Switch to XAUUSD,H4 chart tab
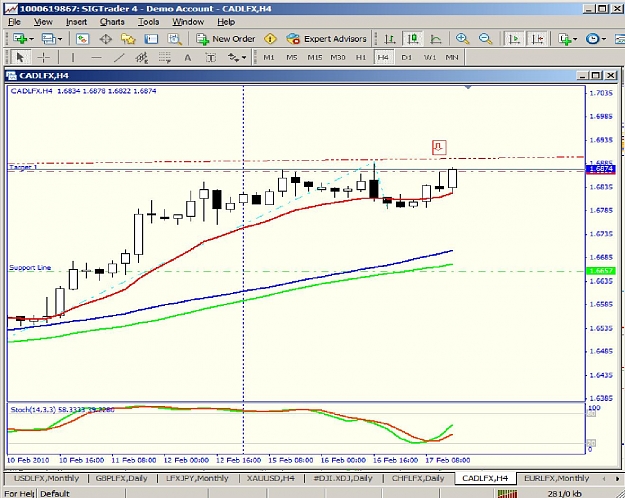The height and width of the screenshot is (498, 625). click(270, 478)
